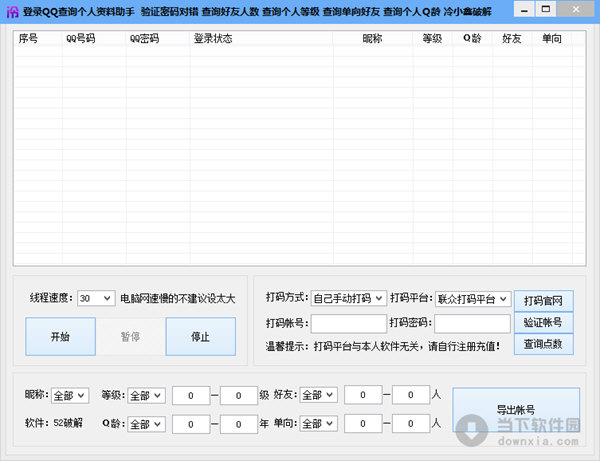This screenshot has height=461, width=600.
Task: Click the 等级 column header
Action: point(433,38)
